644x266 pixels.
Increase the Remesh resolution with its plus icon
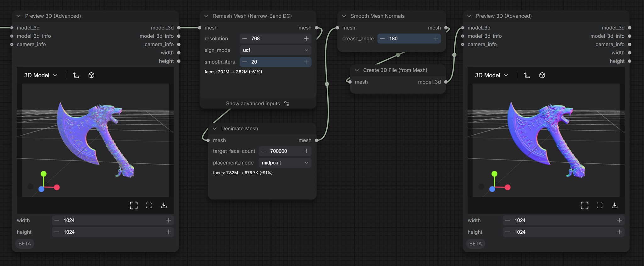[x=306, y=39]
